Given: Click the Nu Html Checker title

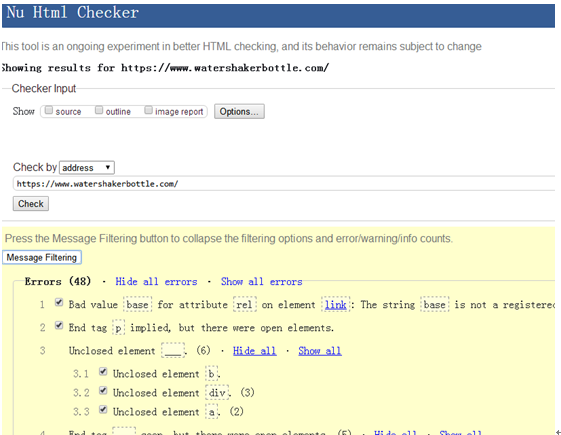Looking at the screenshot, I should [73, 13].
